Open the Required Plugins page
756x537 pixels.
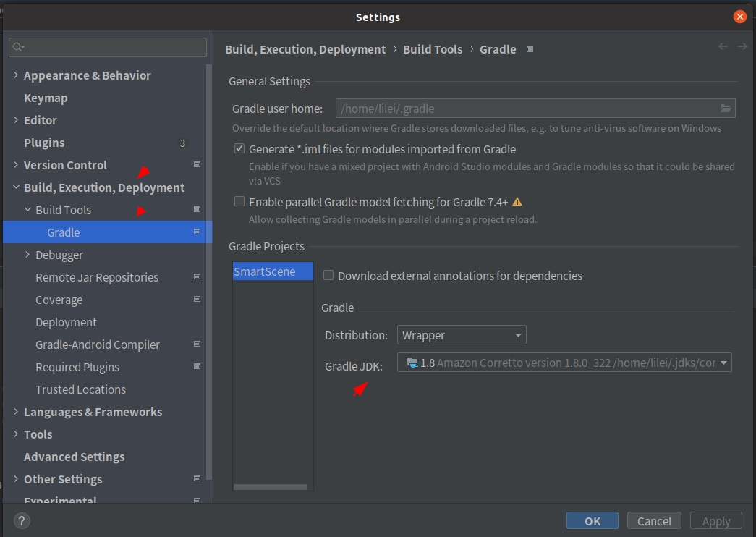[77, 367]
